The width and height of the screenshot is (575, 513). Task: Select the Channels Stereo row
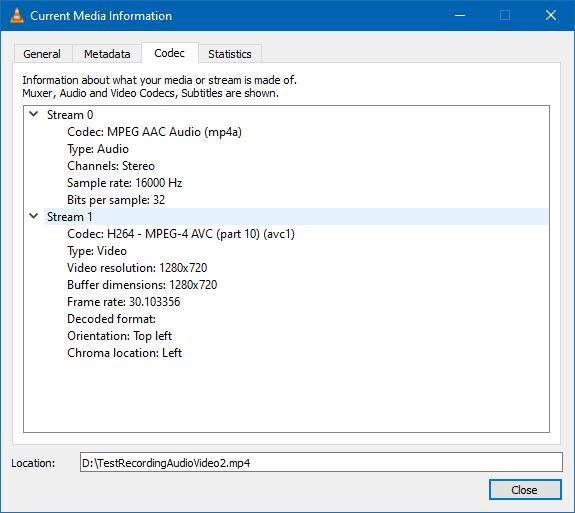pyautogui.click(x=111, y=166)
